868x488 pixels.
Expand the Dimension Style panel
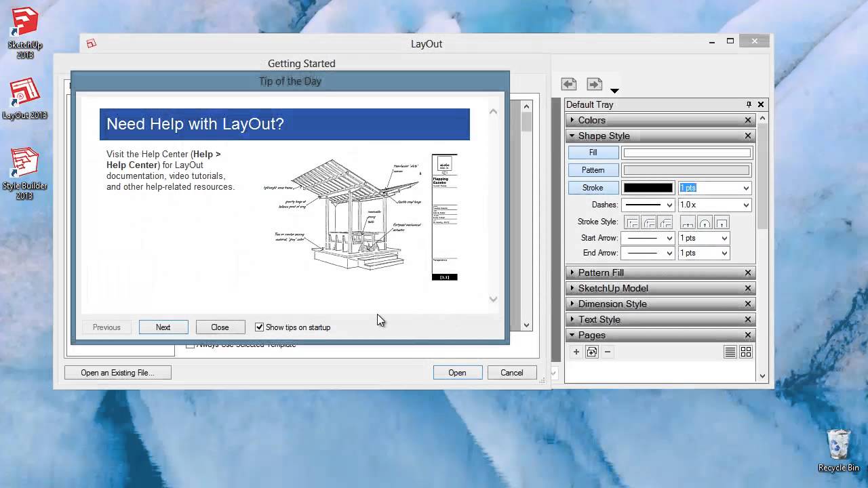(x=572, y=304)
